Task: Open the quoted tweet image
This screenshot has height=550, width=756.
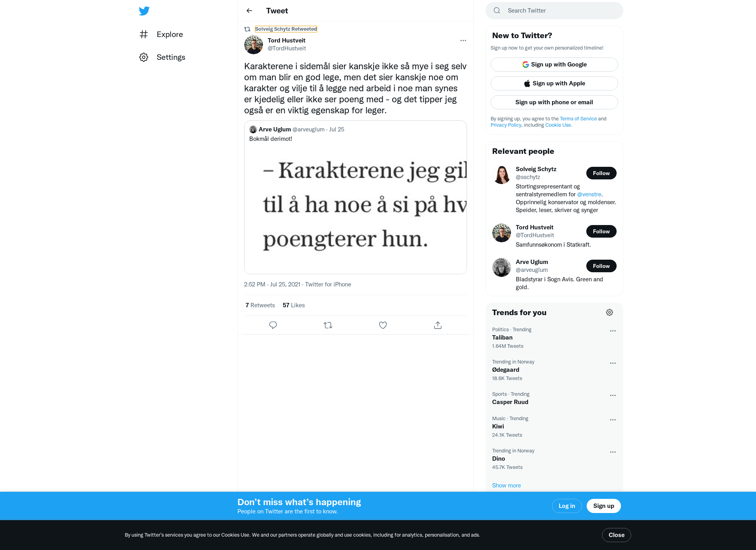Action: click(x=356, y=207)
